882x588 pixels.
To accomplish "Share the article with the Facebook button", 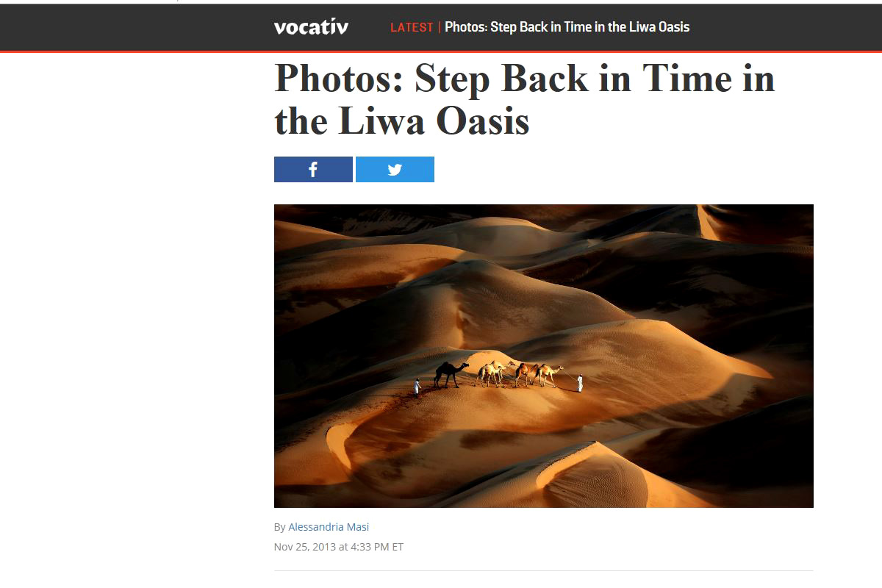I will 313,169.
